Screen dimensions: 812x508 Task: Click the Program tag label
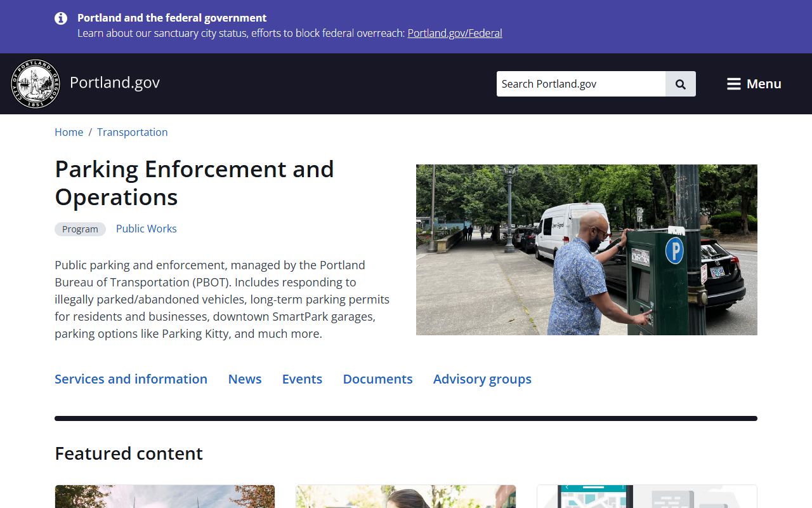(80, 229)
